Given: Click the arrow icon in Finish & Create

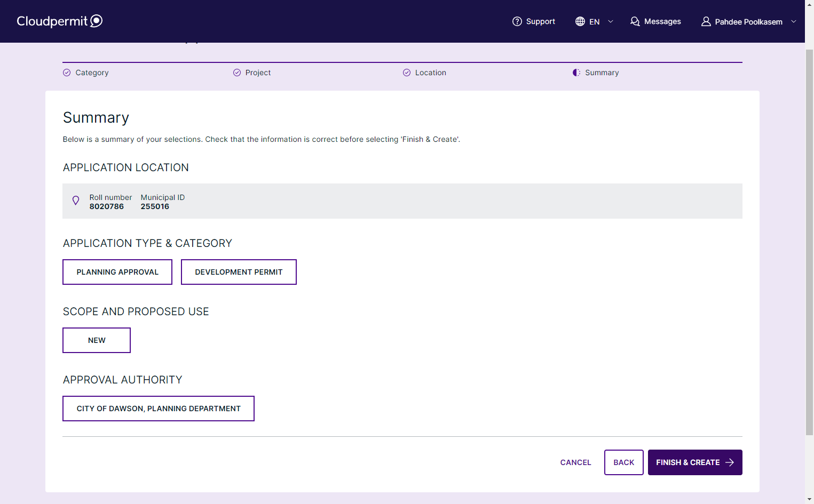Looking at the screenshot, I should (730, 462).
